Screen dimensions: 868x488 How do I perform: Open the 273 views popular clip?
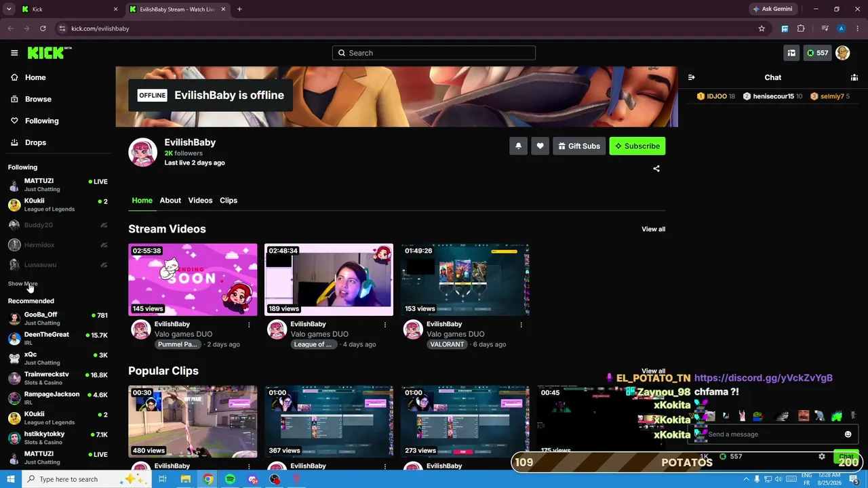point(465,422)
